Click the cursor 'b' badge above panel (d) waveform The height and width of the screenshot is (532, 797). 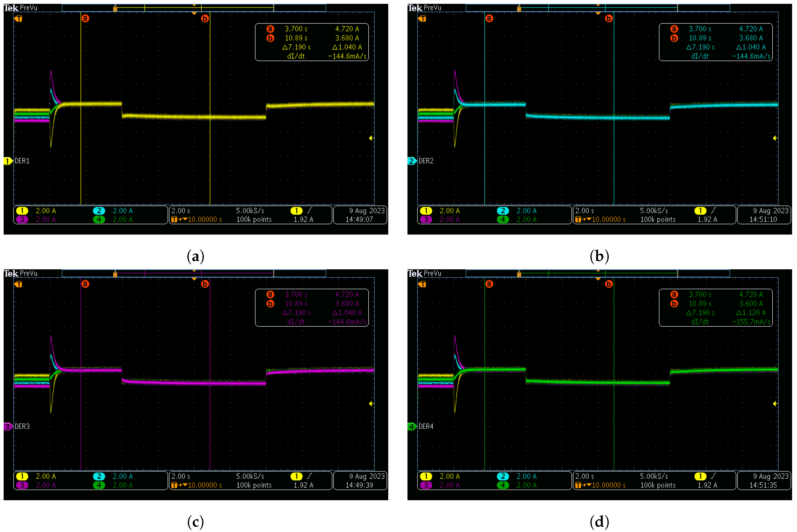(609, 284)
